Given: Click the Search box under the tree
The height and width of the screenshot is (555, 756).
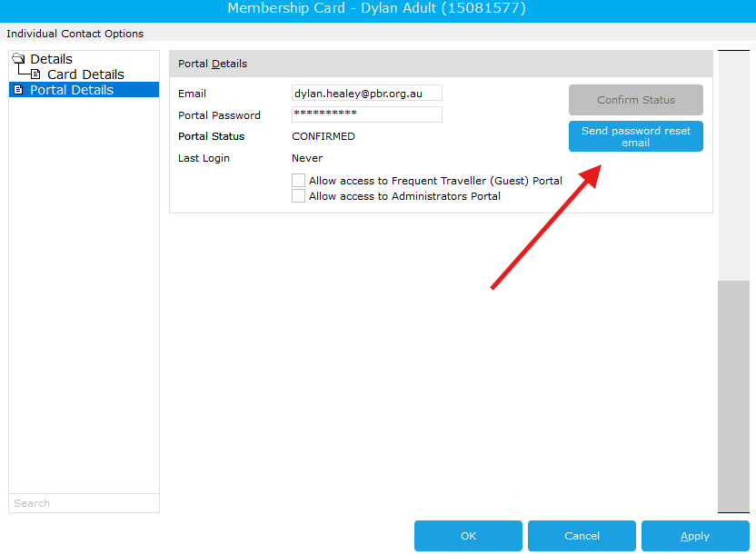Looking at the screenshot, I should pos(84,503).
